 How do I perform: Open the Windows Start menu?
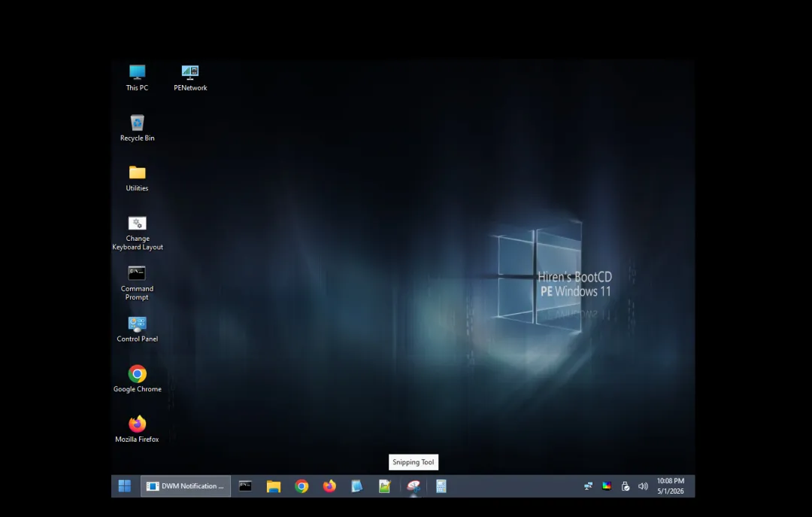124,486
